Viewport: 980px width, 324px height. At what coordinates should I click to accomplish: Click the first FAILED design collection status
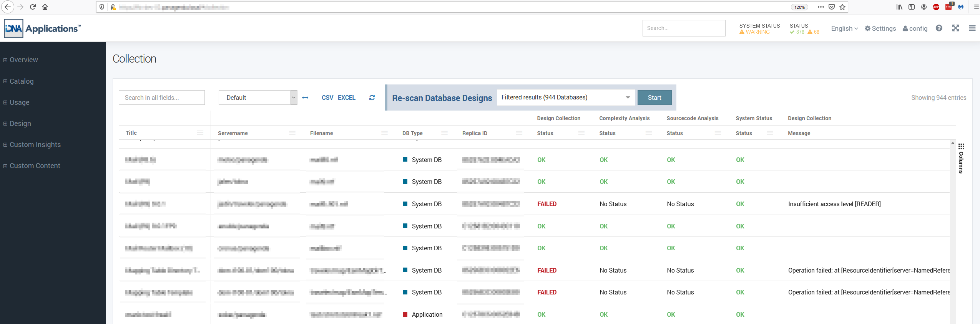(x=547, y=204)
